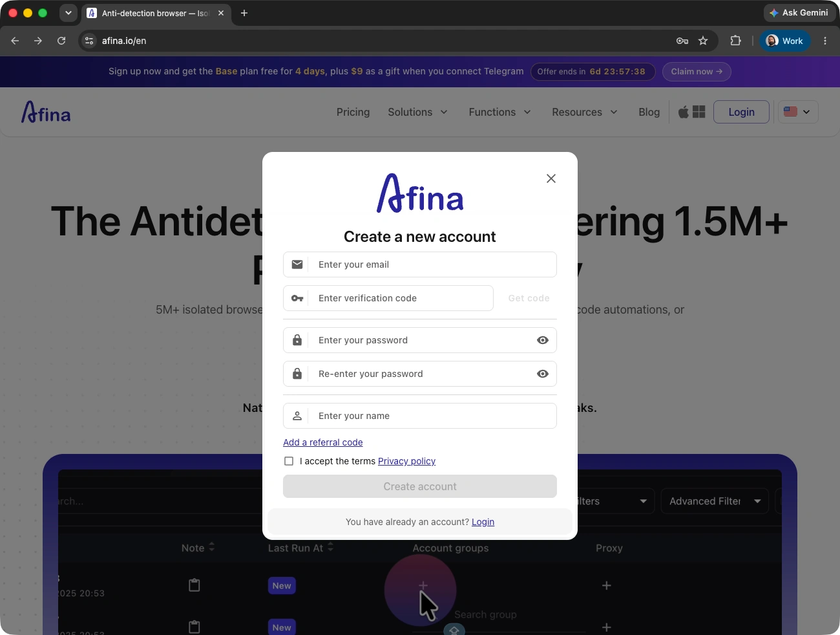Open the Chrome three-dot menu
This screenshot has height=635, width=840.
[x=825, y=41]
